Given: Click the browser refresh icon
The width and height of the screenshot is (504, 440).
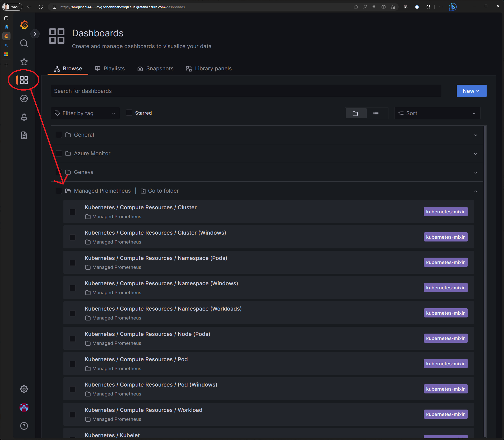Looking at the screenshot, I should coord(41,7).
